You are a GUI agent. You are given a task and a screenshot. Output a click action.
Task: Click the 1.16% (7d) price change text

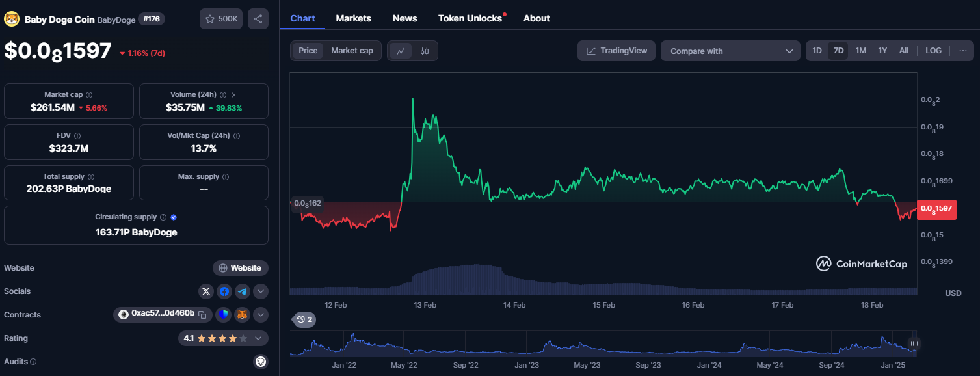146,53
